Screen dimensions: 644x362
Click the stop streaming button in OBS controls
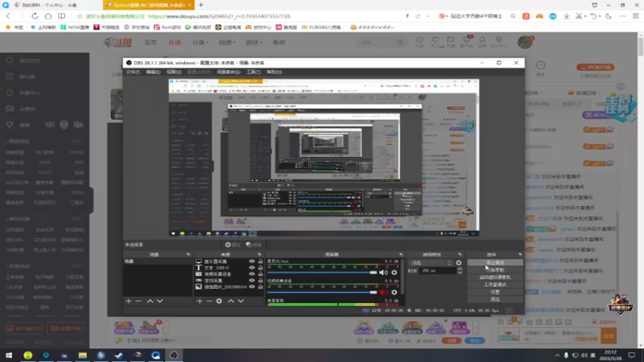click(495, 263)
